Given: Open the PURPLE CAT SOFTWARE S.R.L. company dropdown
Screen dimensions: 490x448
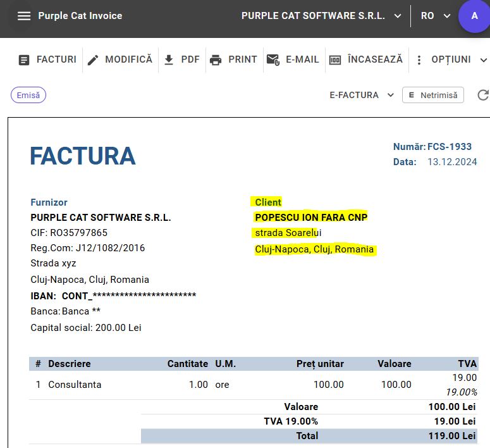Looking at the screenshot, I should click(321, 16).
